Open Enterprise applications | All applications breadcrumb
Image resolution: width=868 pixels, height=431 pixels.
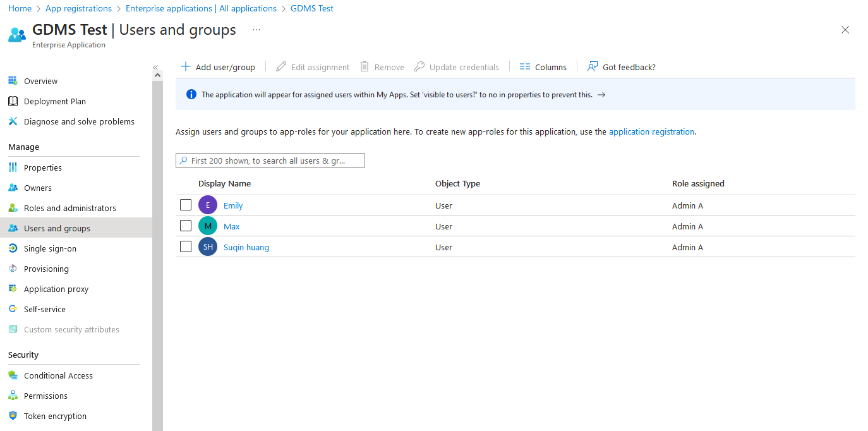click(x=201, y=8)
